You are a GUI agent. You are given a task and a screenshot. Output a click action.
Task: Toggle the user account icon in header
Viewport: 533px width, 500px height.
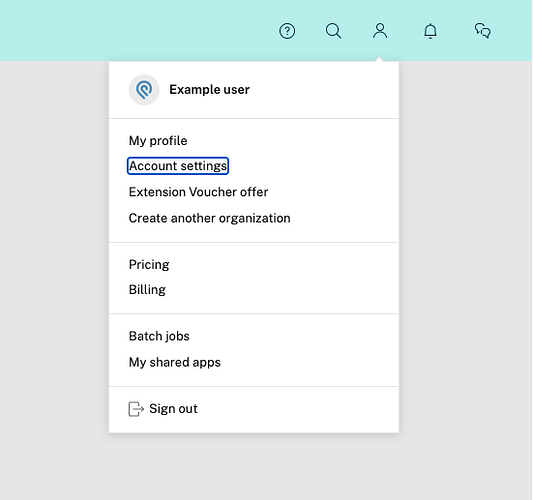point(380,31)
